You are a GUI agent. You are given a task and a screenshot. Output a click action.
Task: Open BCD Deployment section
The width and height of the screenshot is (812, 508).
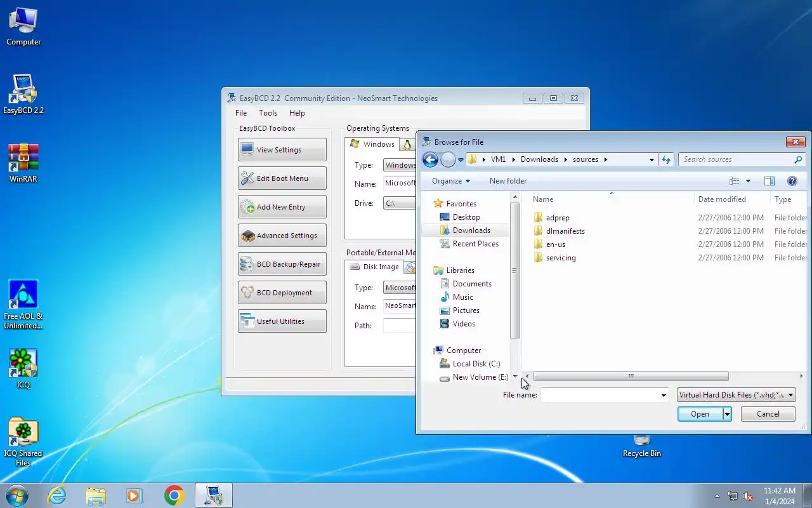tap(282, 293)
